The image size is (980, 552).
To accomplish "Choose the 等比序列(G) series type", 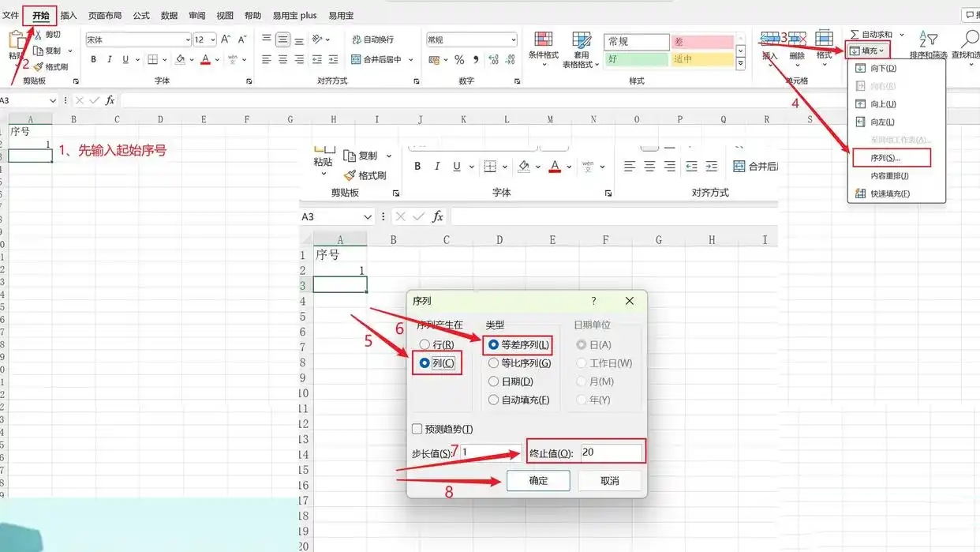I will 494,363.
